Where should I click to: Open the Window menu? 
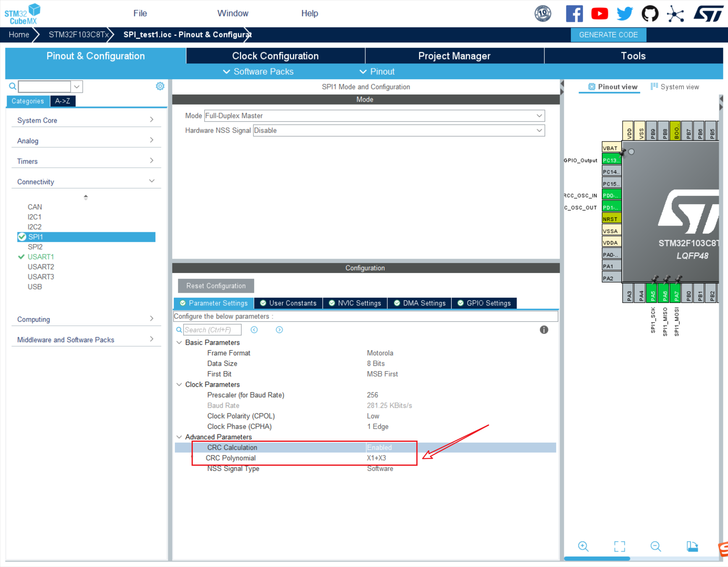(233, 13)
